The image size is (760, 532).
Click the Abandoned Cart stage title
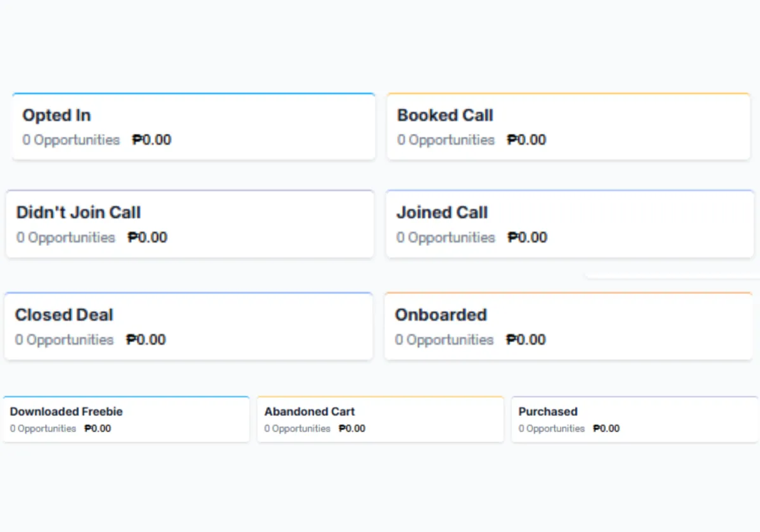pos(310,412)
